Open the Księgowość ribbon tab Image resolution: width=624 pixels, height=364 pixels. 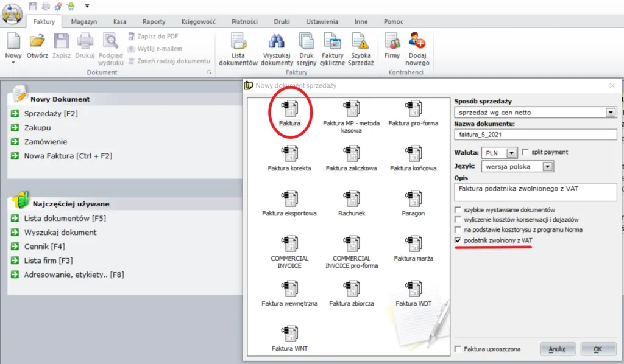(198, 21)
